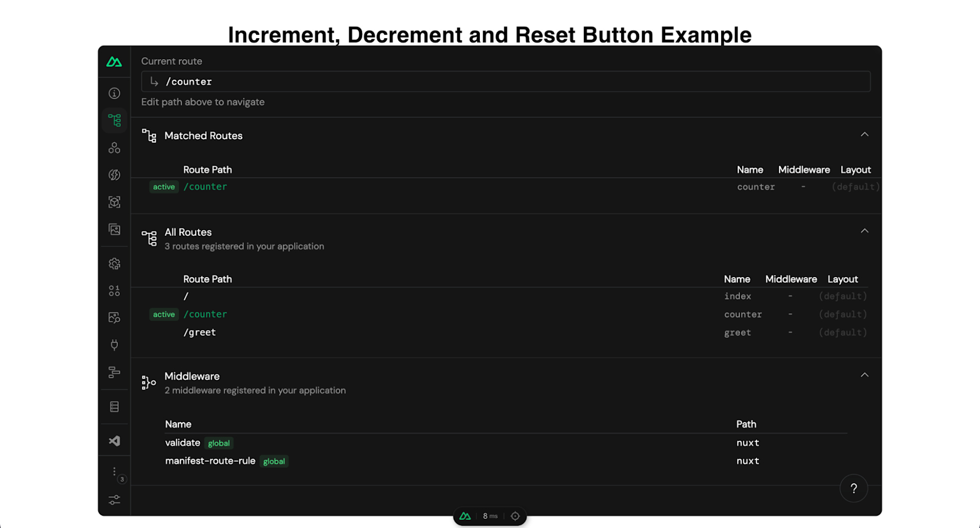The height and width of the screenshot is (528, 980).
Task: Collapse the Matched Routes section
Action: [865, 134]
